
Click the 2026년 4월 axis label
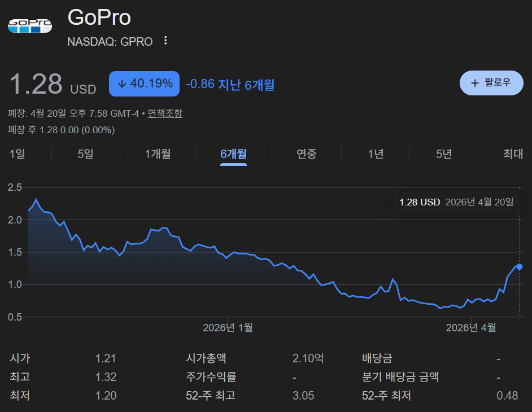click(x=471, y=327)
